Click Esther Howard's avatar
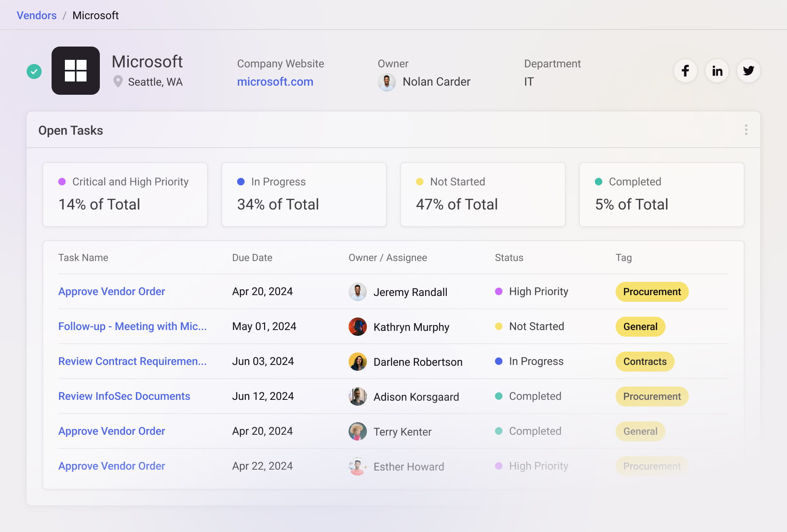Screen dimensions: 787x532 (x=358, y=466)
